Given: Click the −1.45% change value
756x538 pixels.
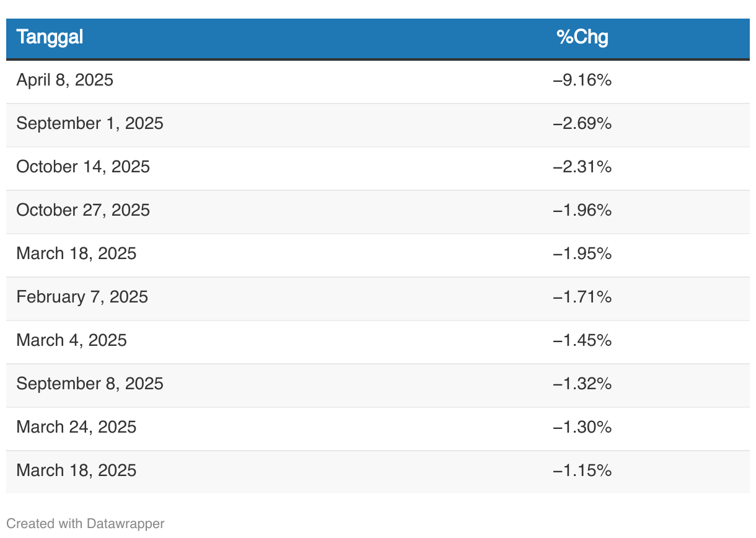Looking at the screenshot, I should tap(582, 340).
